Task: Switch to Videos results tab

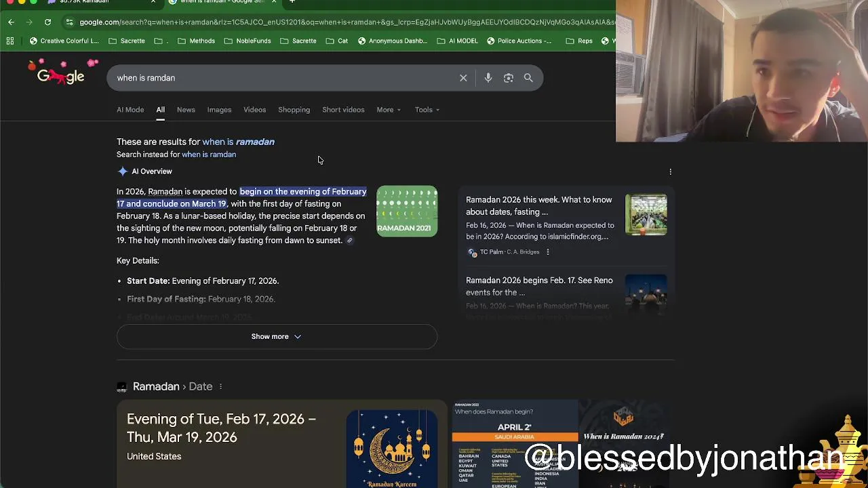Action: 255,110
